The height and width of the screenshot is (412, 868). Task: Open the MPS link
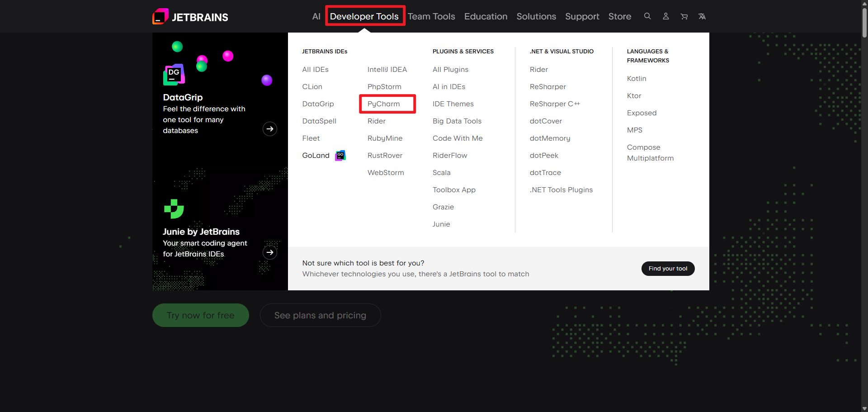tap(635, 130)
